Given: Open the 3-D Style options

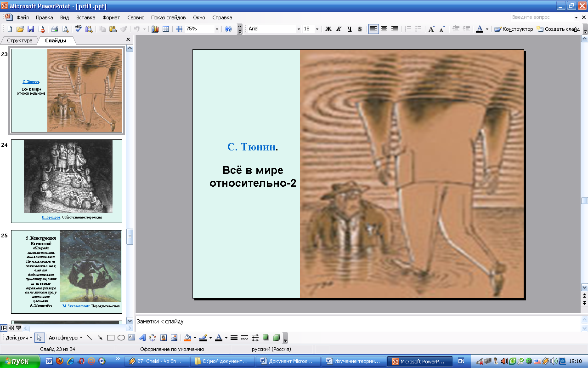Looking at the screenshot, I should point(276,338).
